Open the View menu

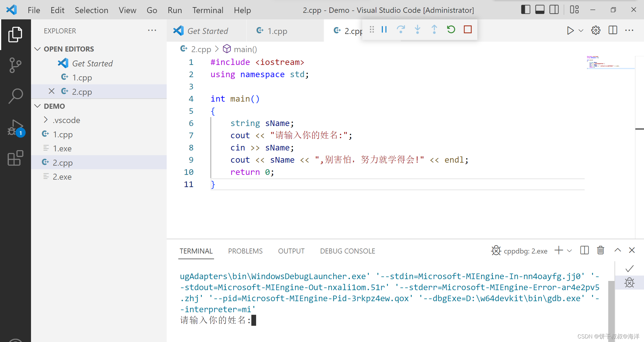(x=127, y=10)
